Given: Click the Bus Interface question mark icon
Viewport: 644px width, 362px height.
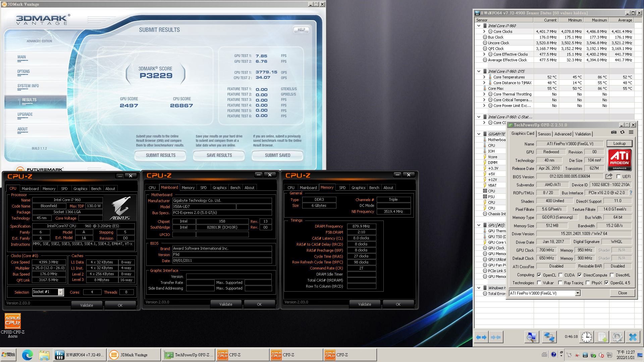Looking at the screenshot, I should 631,193.
